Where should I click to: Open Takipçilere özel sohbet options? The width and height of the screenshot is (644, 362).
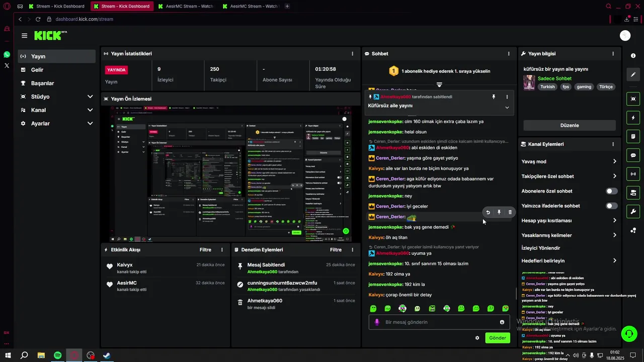point(569,176)
